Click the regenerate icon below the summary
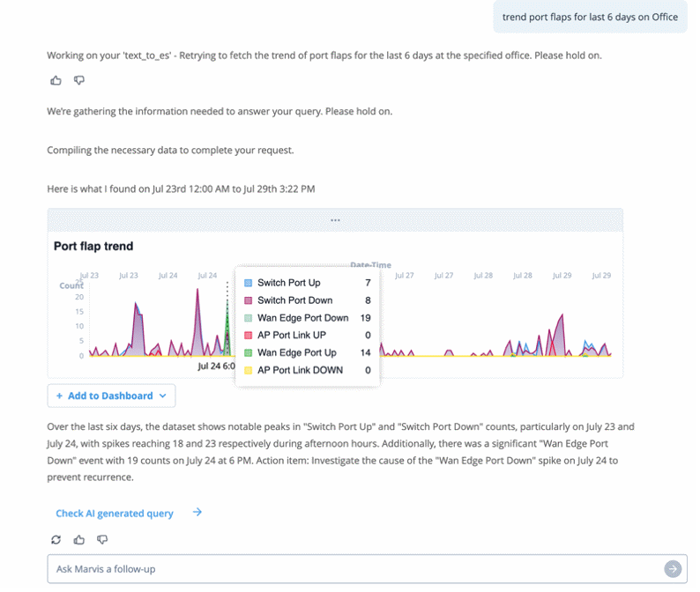Screen dimensions: 700x592 tap(56, 539)
